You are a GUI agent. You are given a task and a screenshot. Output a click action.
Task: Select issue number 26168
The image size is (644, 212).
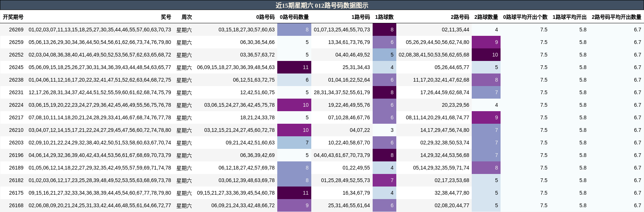click(16, 205)
